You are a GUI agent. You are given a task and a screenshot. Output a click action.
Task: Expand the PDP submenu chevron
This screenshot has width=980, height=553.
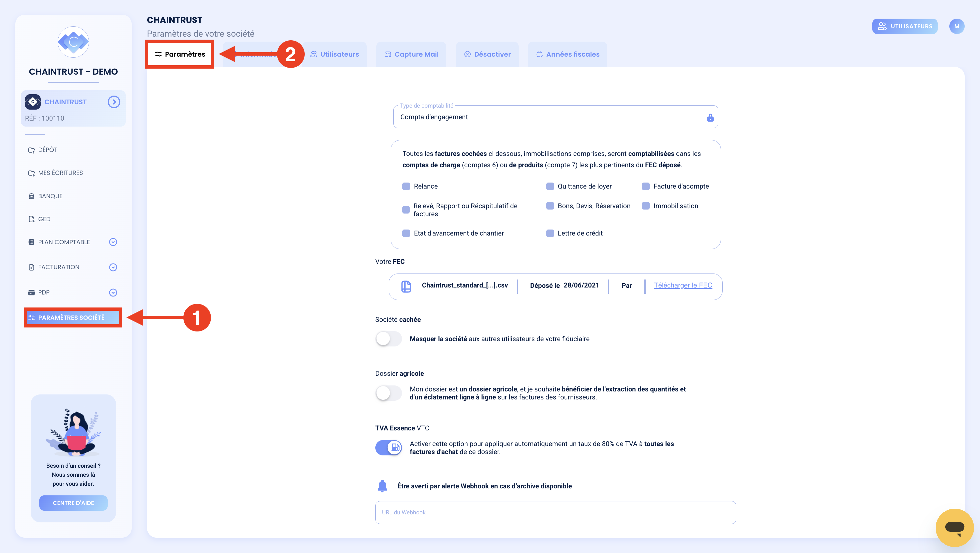[113, 292]
